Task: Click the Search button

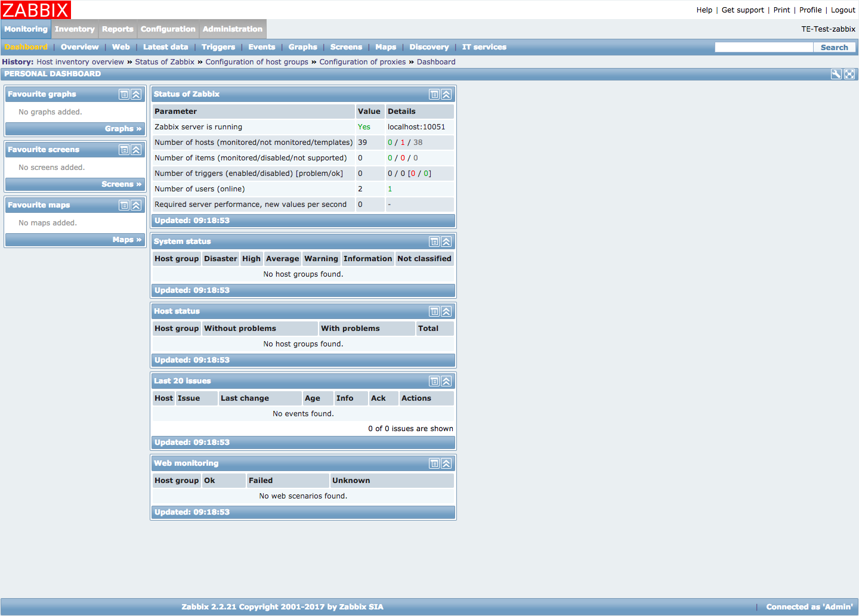Action: [835, 47]
